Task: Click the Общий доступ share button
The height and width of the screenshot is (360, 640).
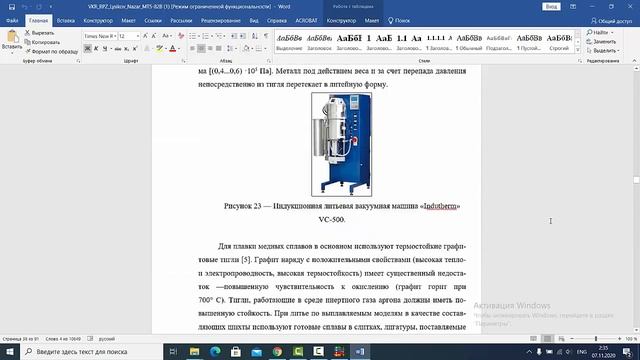Action: (611, 20)
